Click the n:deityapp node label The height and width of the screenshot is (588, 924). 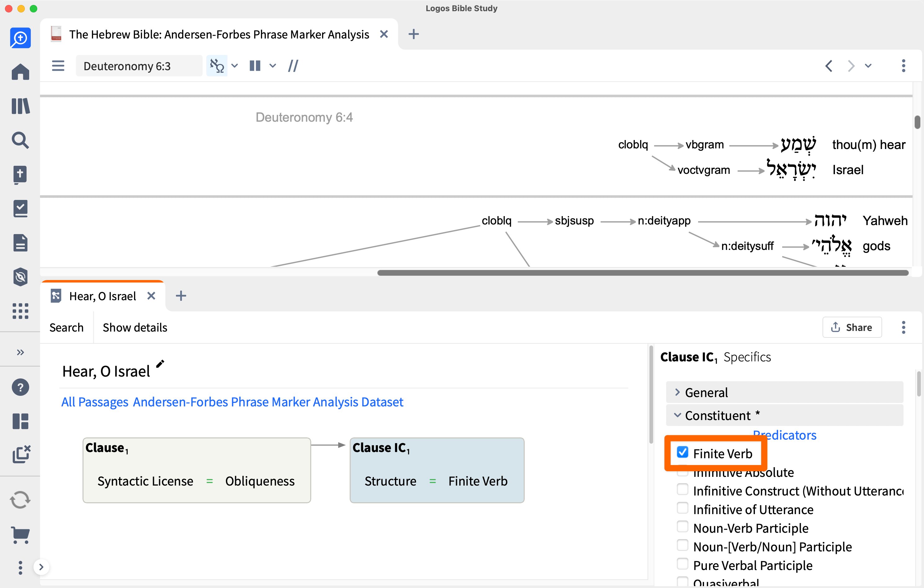[x=664, y=220]
